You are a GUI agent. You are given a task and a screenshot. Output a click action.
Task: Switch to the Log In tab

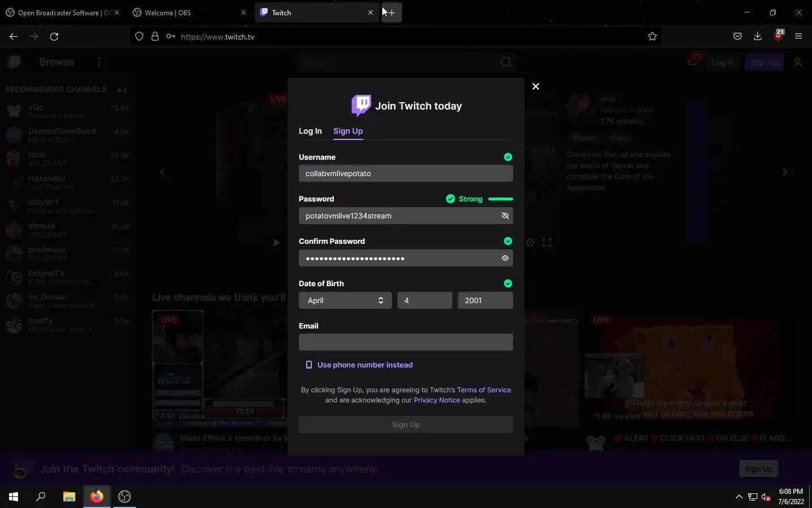pos(310,131)
